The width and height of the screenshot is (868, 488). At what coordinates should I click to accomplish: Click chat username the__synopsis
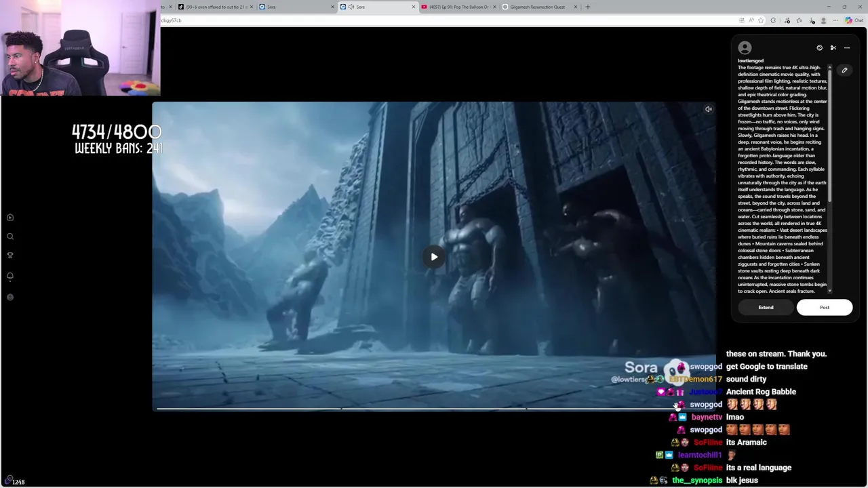[697, 481]
